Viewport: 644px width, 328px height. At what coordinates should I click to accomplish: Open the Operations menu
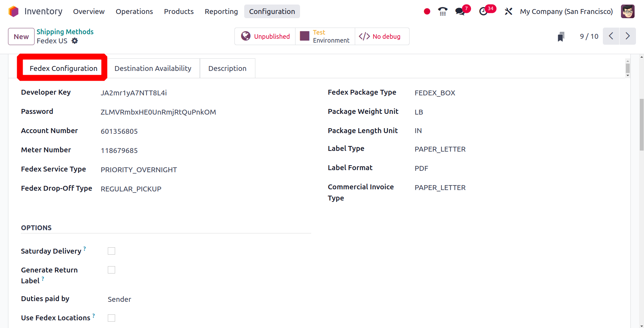[x=134, y=12]
